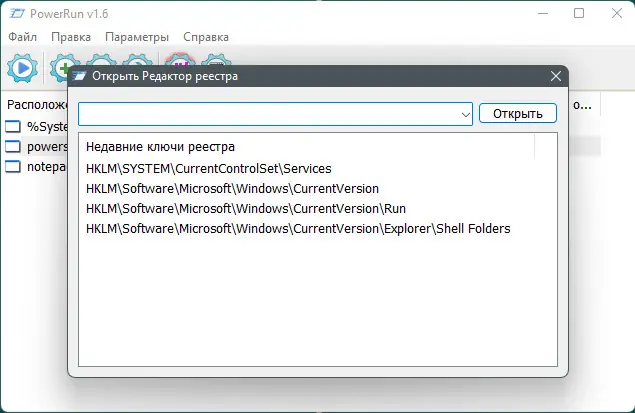Viewport: 635px width, 413px height.
Task: Open the Справка menu
Action: (219, 37)
